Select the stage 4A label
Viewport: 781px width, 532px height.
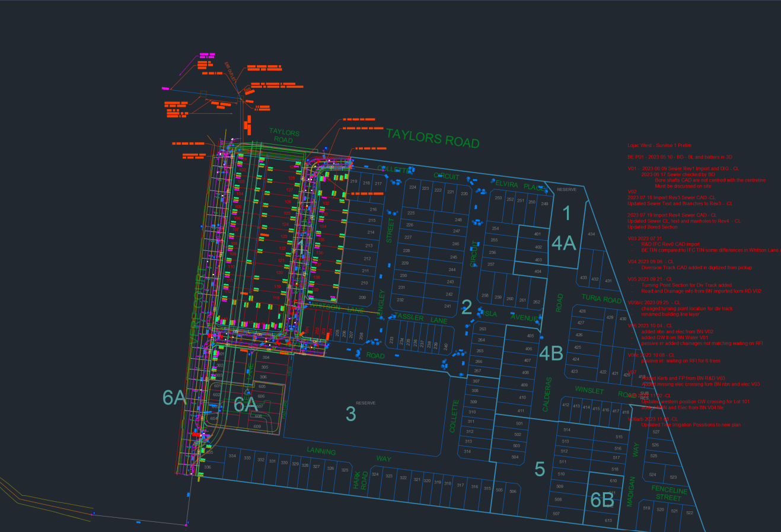(x=564, y=243)
